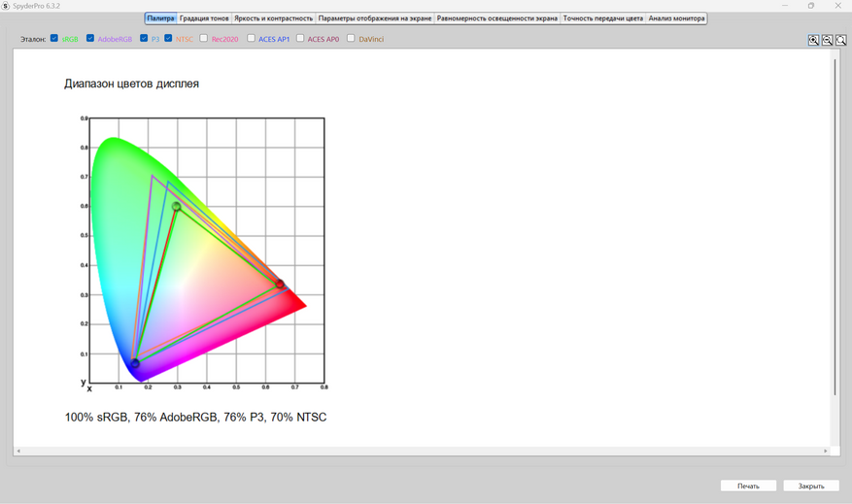
Task: Click the vertical scrollbar of the report
Action: click(835, 223)
